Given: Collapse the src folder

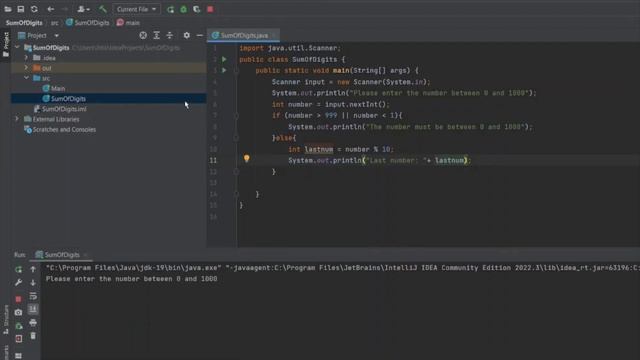Looking at the screenshot, I should (x=27, y=78).
